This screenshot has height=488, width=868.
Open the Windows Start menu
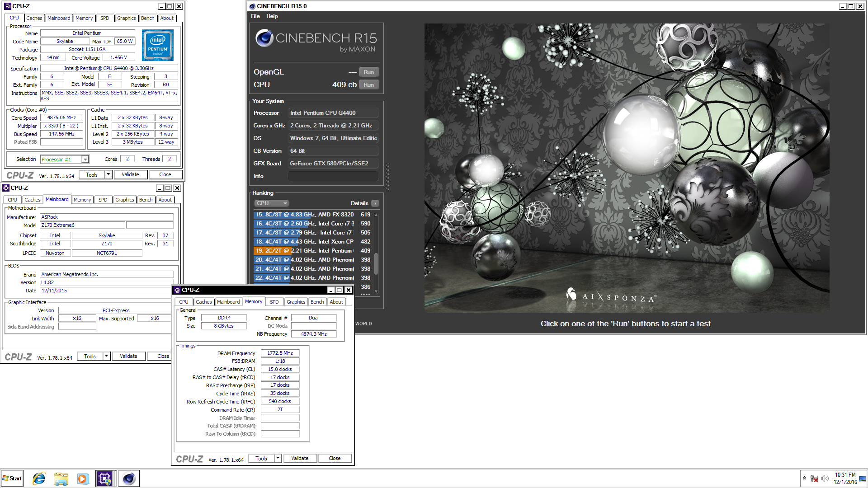click(x=12, y=479)
